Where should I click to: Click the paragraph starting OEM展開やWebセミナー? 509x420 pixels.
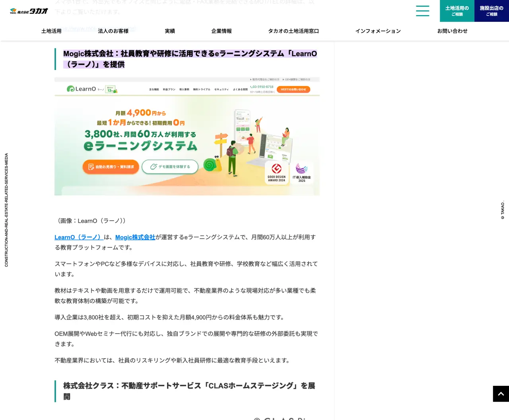click(186, 339)
